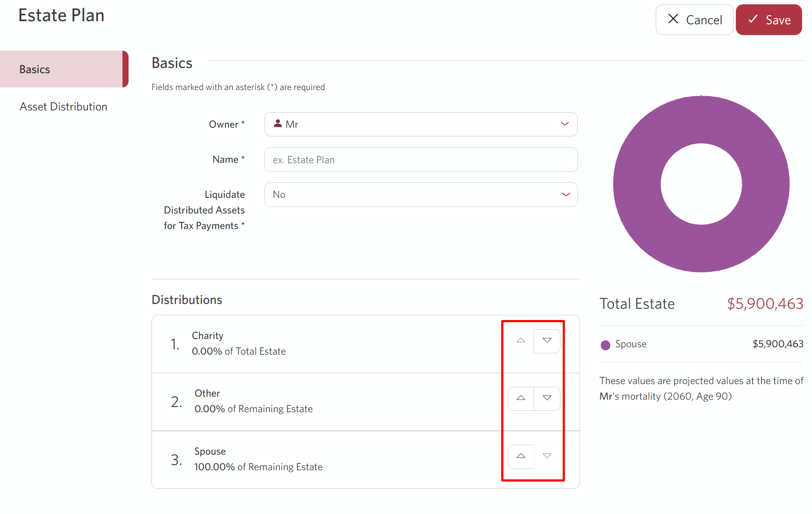Open the Owner dropdown
Screen dimensions: 812x514
(x=420, y=124)
